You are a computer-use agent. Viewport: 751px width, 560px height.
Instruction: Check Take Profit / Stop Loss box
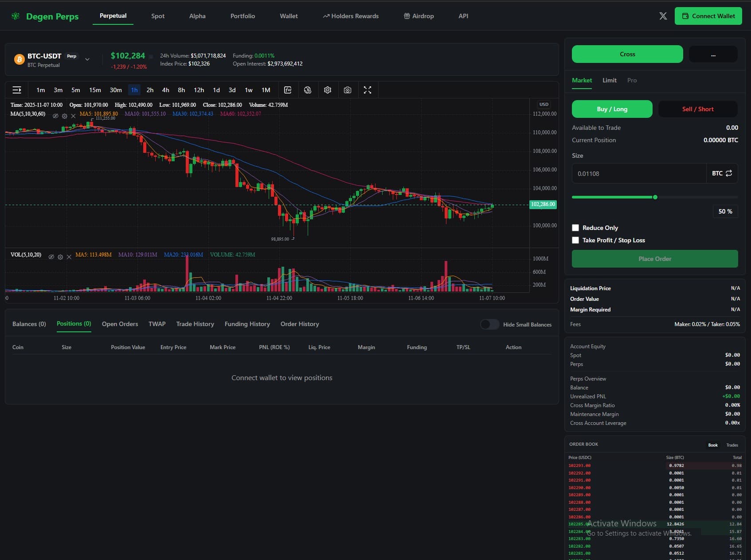point(575,240)
